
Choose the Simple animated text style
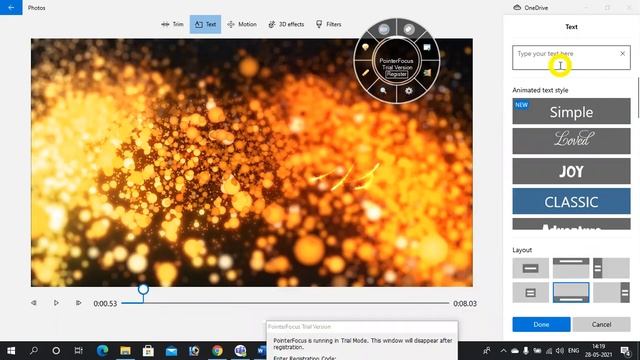pos(571,111)
